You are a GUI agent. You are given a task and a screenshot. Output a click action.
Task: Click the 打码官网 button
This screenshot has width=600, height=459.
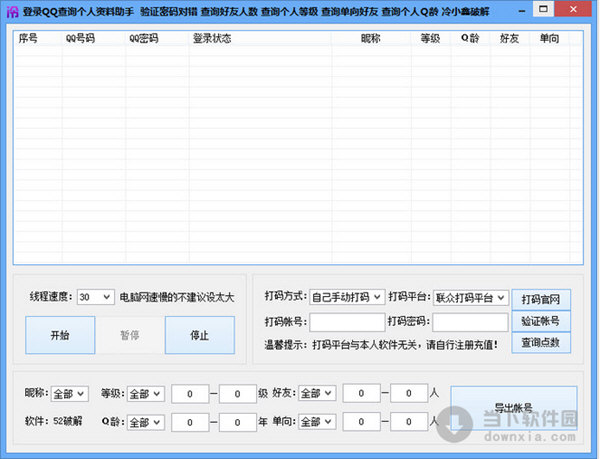click(541, 299)
